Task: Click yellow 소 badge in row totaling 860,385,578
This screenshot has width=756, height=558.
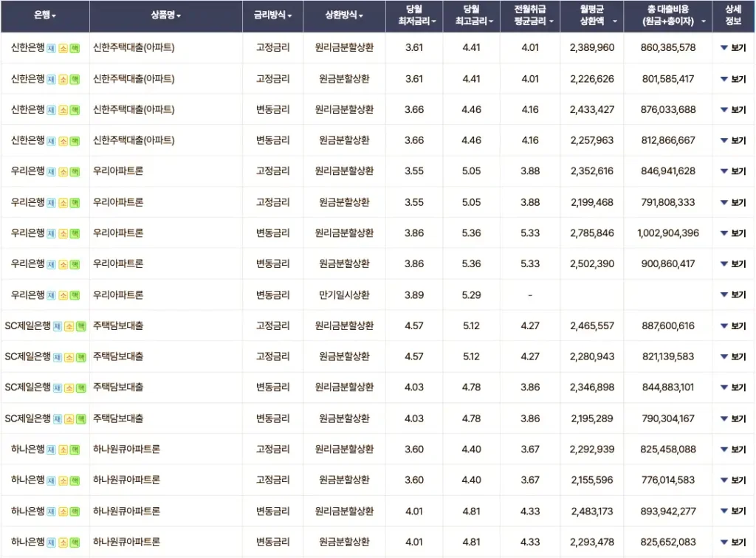Action: pyautogui.click(x=63, y=48)
